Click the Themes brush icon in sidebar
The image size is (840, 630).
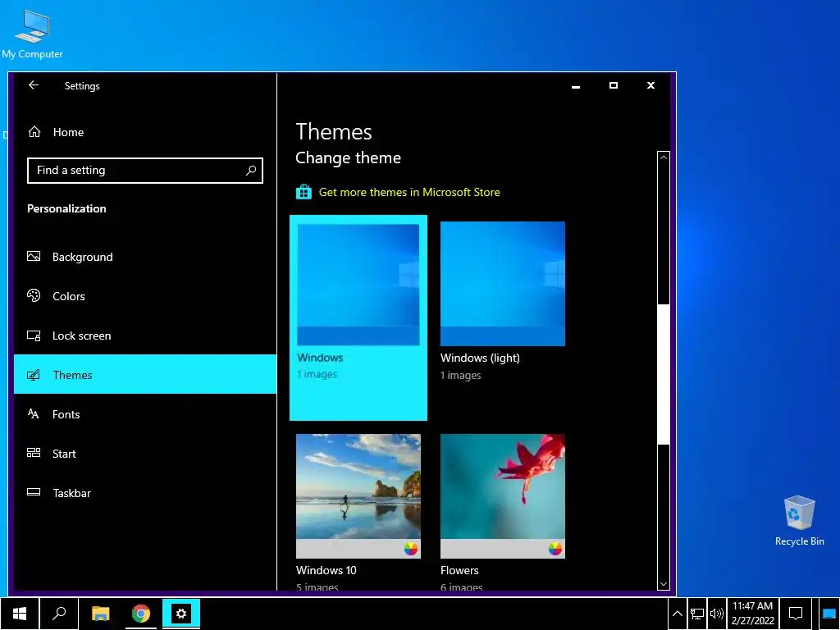click(x=34, y=375)
